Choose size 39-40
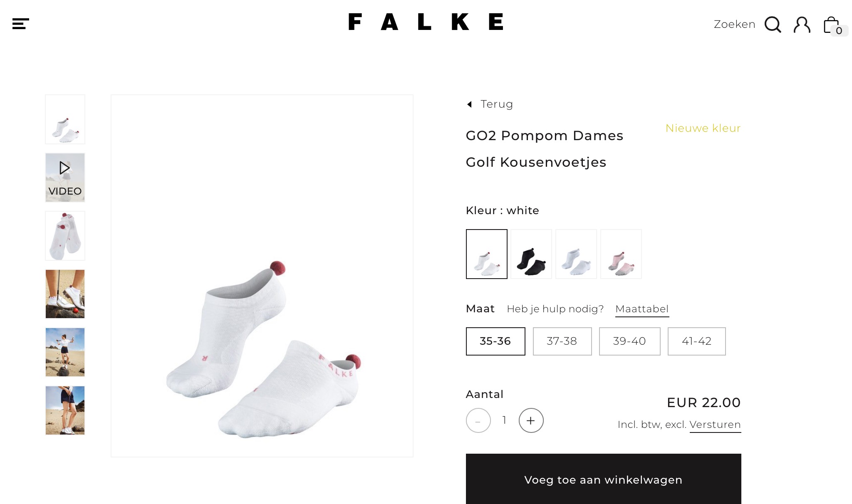 [629, 341]
